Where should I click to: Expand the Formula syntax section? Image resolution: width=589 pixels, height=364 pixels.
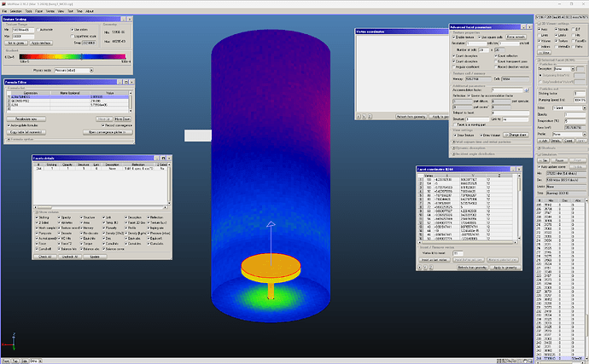(x=9, y=139)
